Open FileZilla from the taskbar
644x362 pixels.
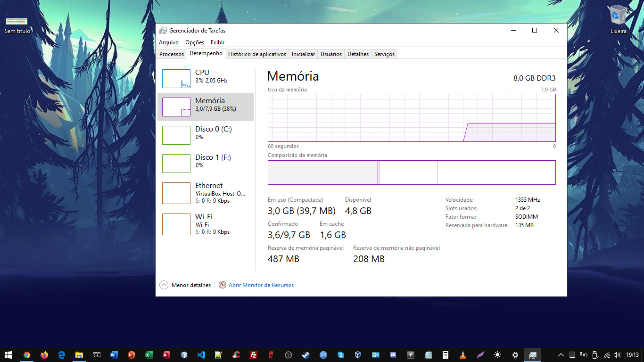click(253, 355)
